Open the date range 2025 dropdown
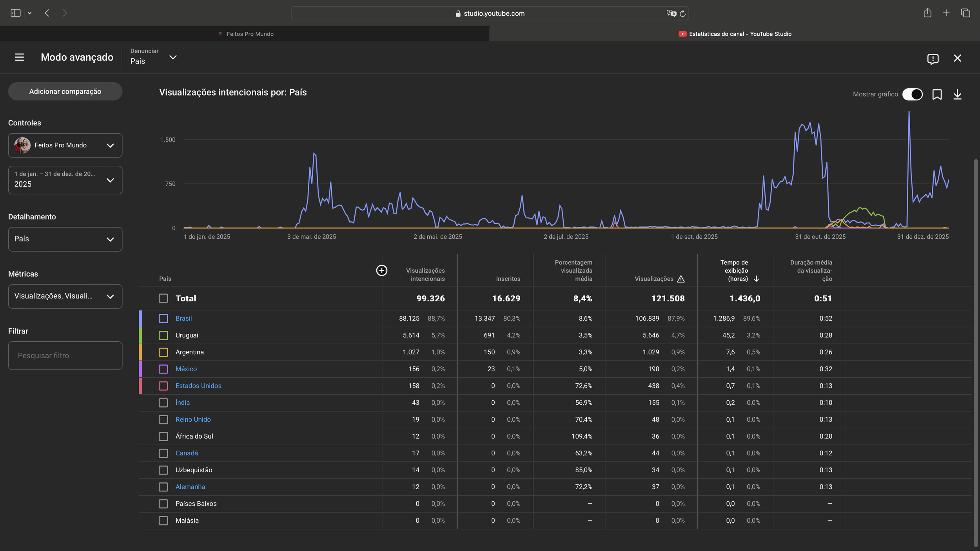The height and width of the screenshot is (551, 980). pyautogui.click(x=65, y=180)
